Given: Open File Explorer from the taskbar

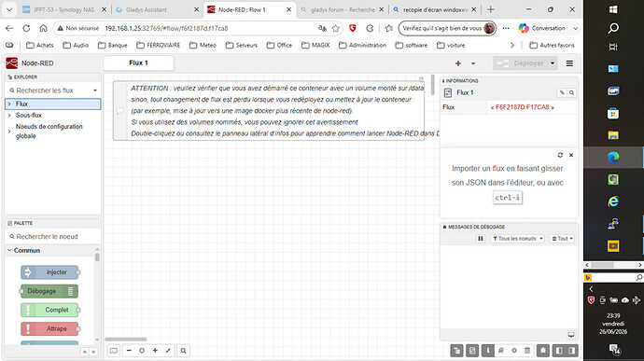Looking at the screenshot, I should [x=613, y=135].
